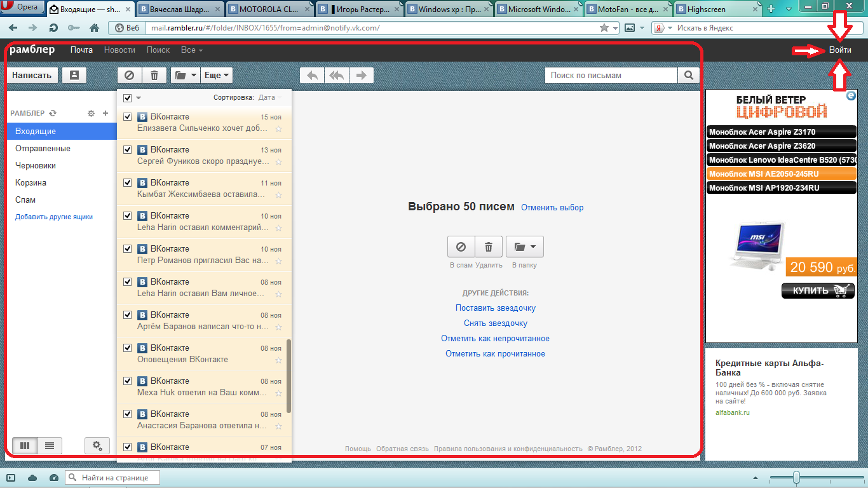Click Отменить выбор link
Image resolution: width=868 pixels, height=488 pixels.
point(552,207)
